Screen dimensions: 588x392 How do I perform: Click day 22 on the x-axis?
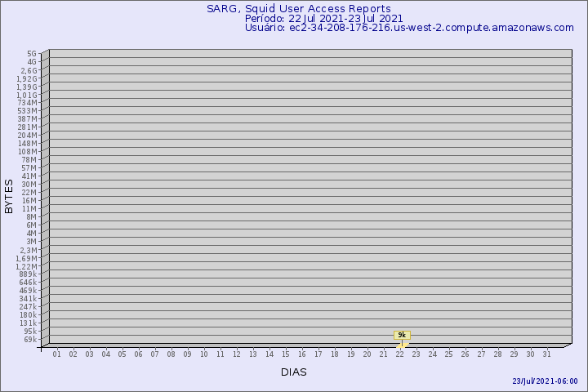pos(399,354)
